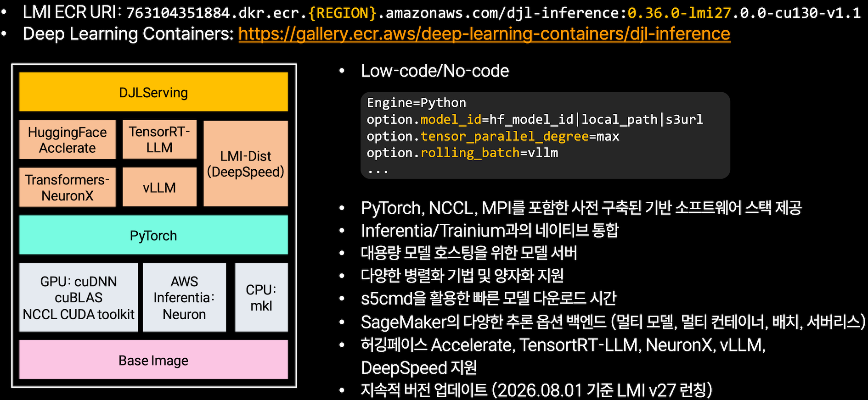Click the "Low-code/No-code" bullet text
The width and height of the screenshot is (868, 400).
tap(435, 71)
